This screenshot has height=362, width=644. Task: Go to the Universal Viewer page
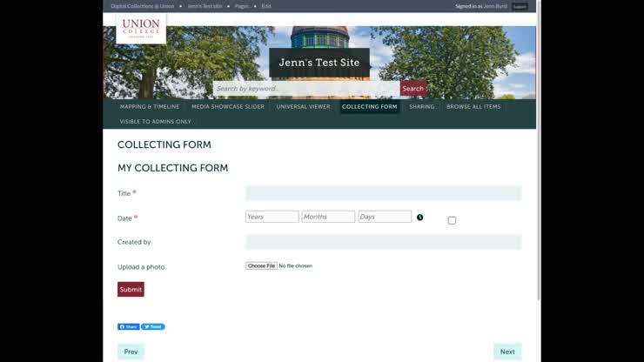(303, 106)
